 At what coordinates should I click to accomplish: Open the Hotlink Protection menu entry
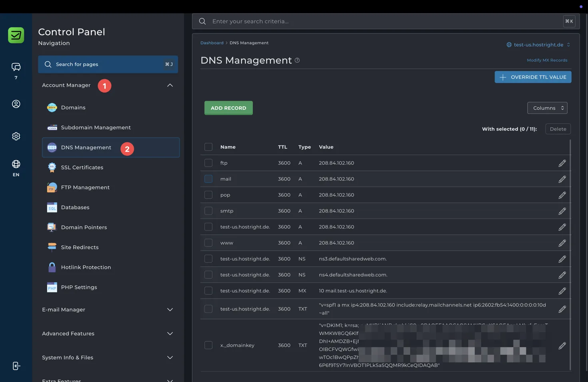coord(111,267)
